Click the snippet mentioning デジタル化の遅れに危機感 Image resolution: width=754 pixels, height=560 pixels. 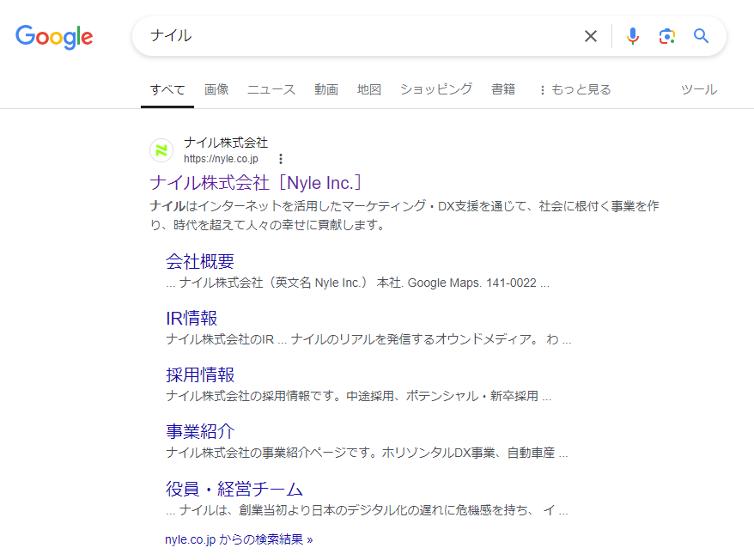click(367, 510)
